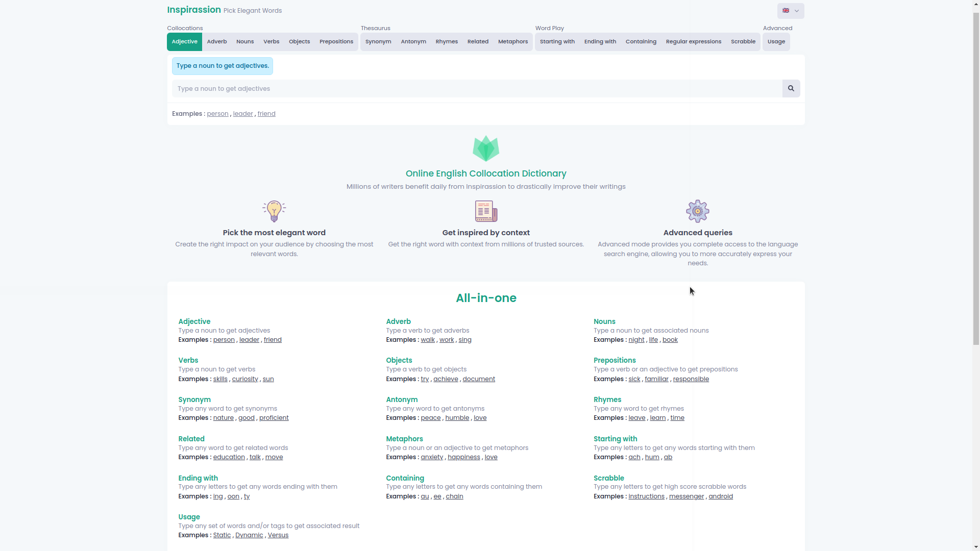Image resolution: width=980 pixels, height=551 pixels.
Task: Click the gear Advanced queries icon
Action: tap(698, 211)
